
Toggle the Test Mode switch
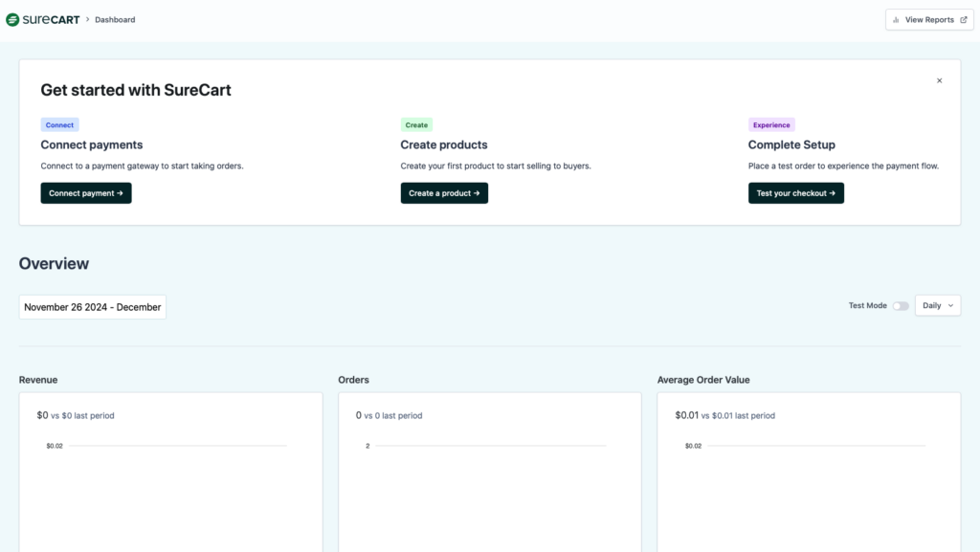point(901,306)
